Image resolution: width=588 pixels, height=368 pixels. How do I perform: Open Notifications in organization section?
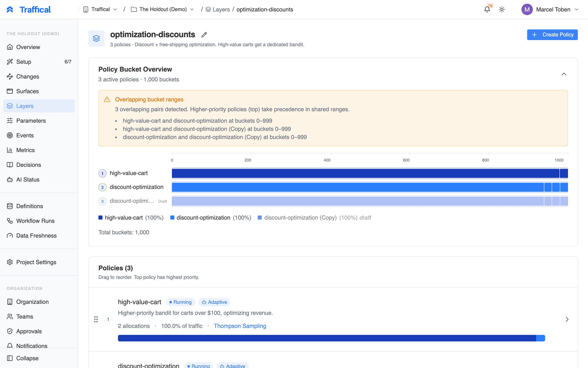coord(39,346)
